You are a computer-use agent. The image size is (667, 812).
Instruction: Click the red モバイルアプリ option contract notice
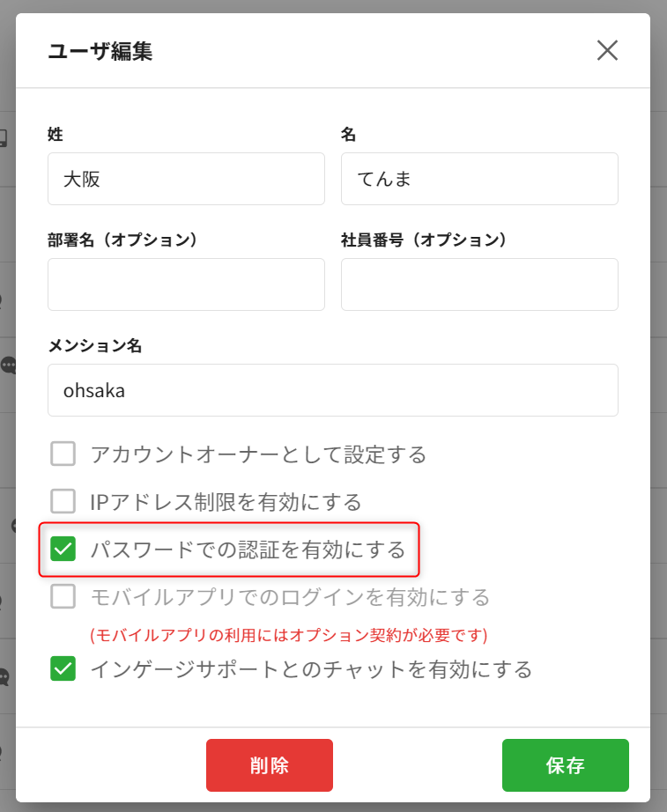pos(289,634)
